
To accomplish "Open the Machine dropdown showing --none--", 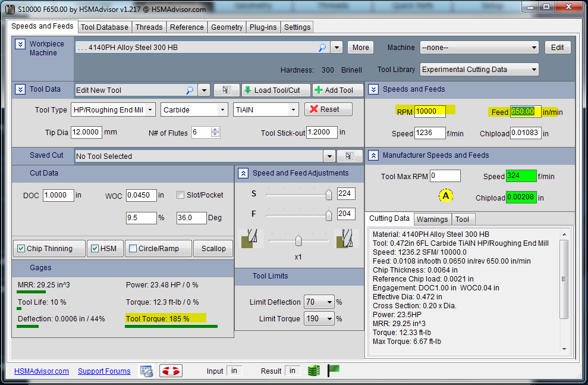I will [479, 48].
